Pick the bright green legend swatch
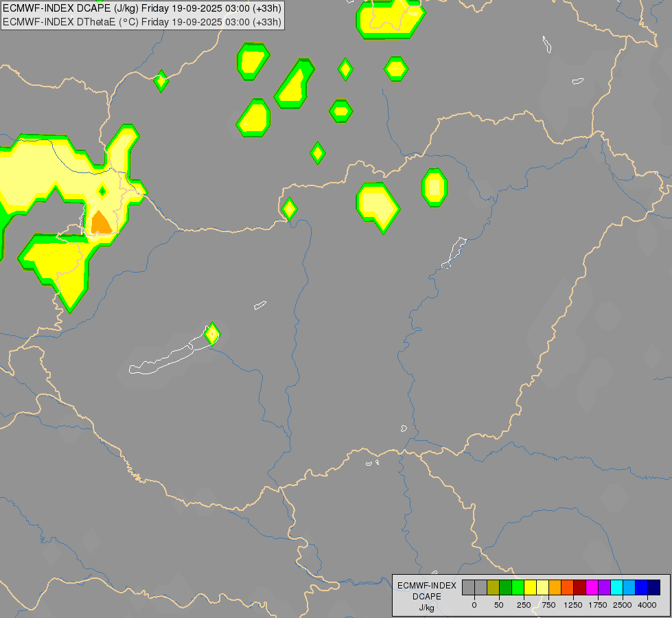 click(x=518, y=587)
